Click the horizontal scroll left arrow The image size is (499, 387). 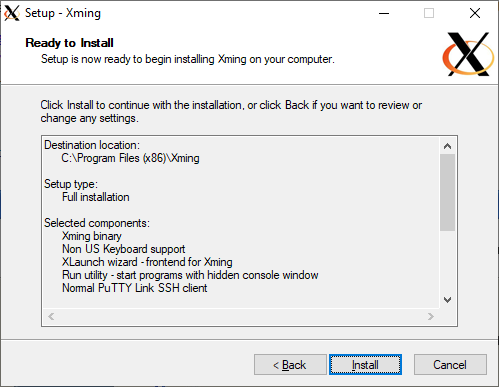(x=51, y=316)
